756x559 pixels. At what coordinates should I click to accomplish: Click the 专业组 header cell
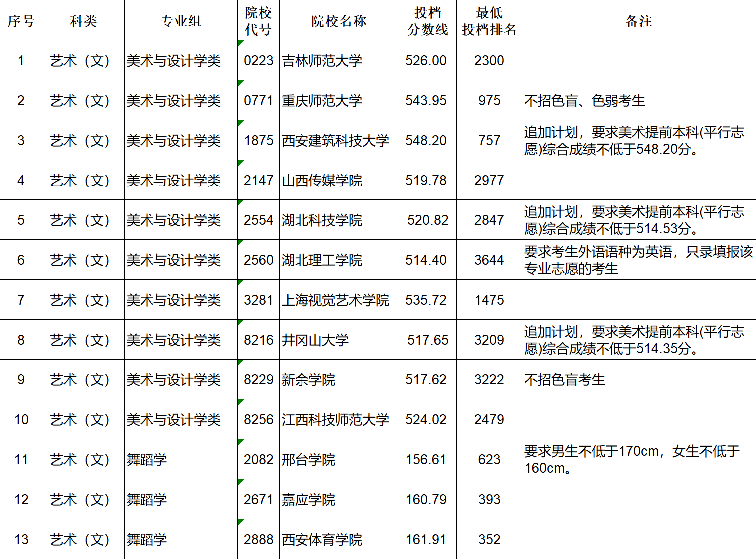pos(181,20)
